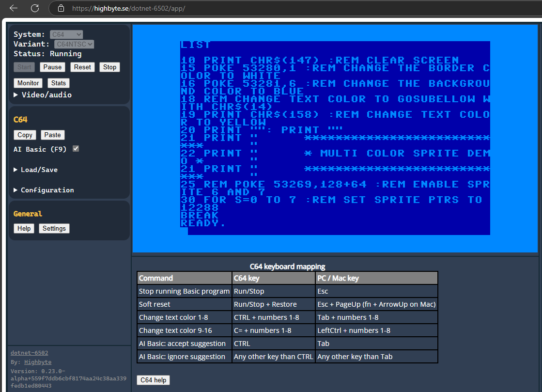Click the 'AI Basic: accept suggestion' cell
Image resolution: width=542 pixels, height=392 pixels.
[184, 344]
